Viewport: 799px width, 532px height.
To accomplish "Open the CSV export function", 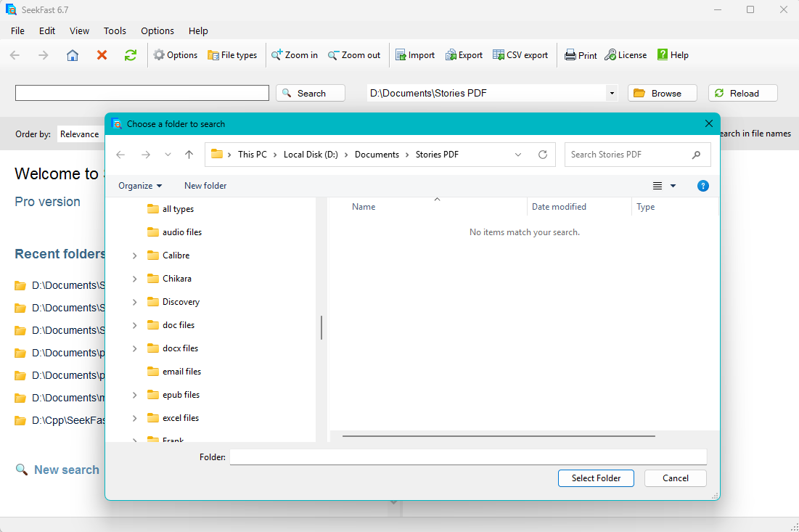I will [520, 54].
